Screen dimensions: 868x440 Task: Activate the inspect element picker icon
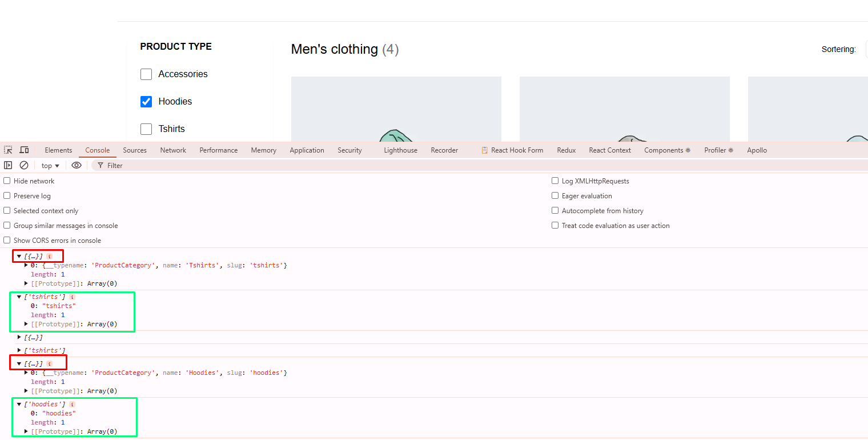click(8, 150)
